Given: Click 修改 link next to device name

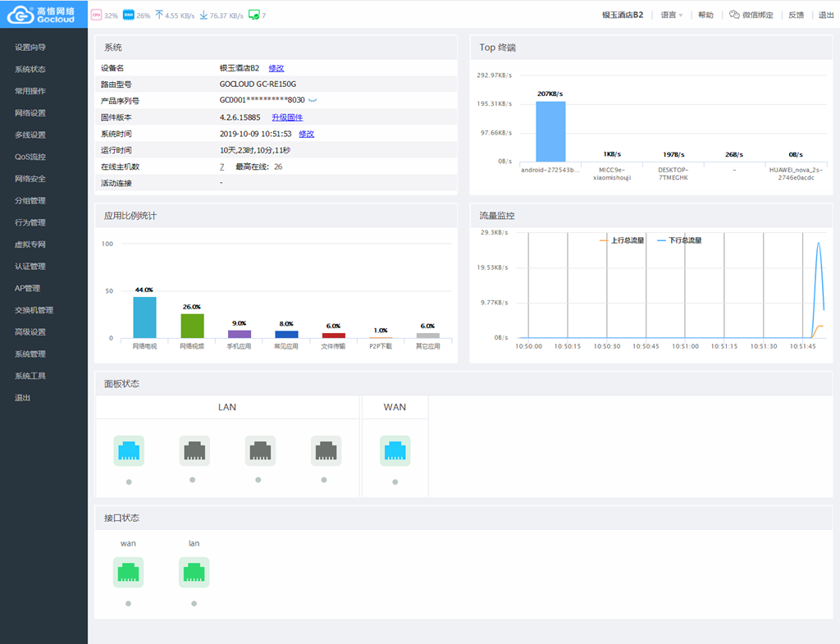Looking at the screenshot, I should pyautogui.click(x=276, y=68).
